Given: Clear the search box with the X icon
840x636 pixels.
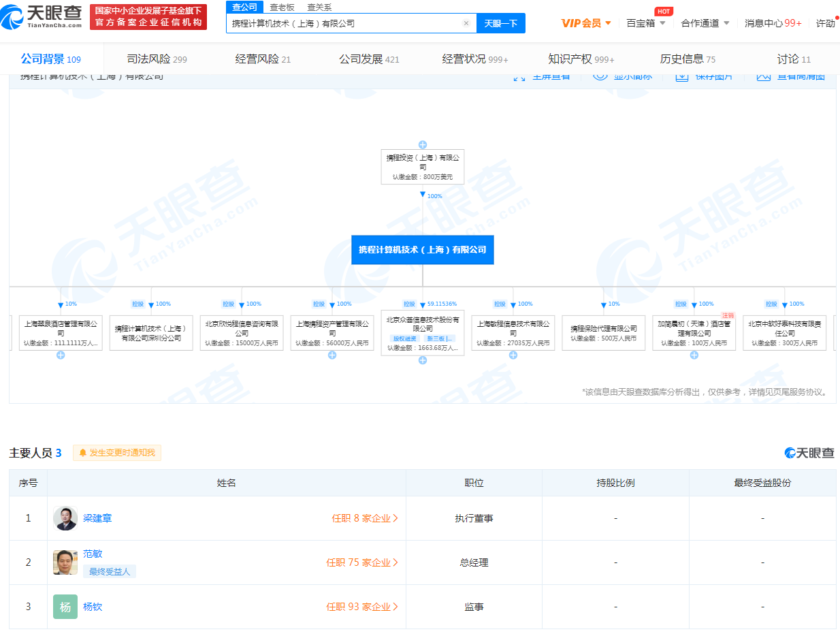Looking at the screenshot, I should [x=466, y=23].
